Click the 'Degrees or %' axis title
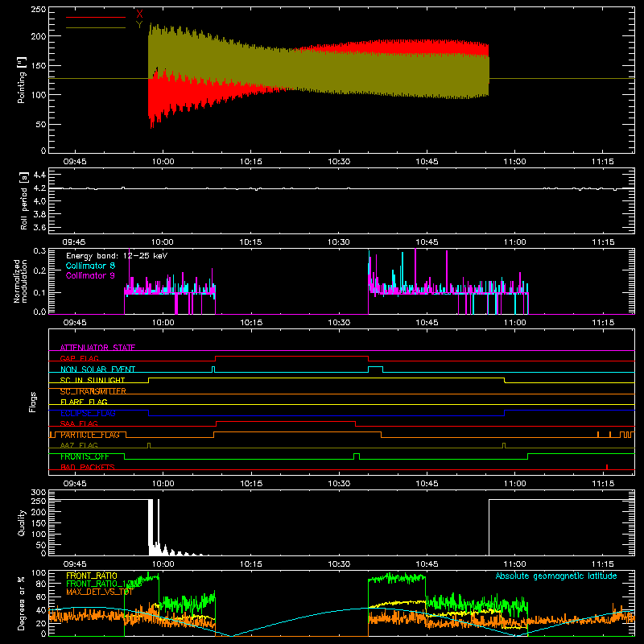The image size is (644, 644). 22,603
